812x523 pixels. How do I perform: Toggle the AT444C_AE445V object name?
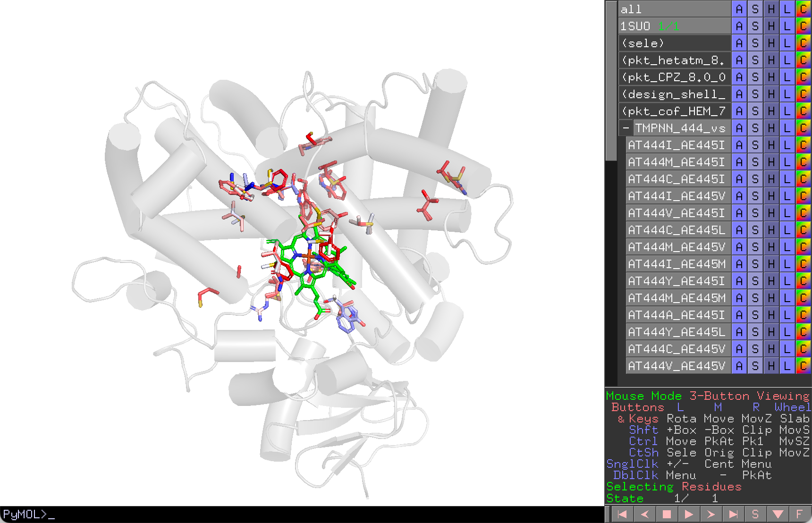point(678,349)
